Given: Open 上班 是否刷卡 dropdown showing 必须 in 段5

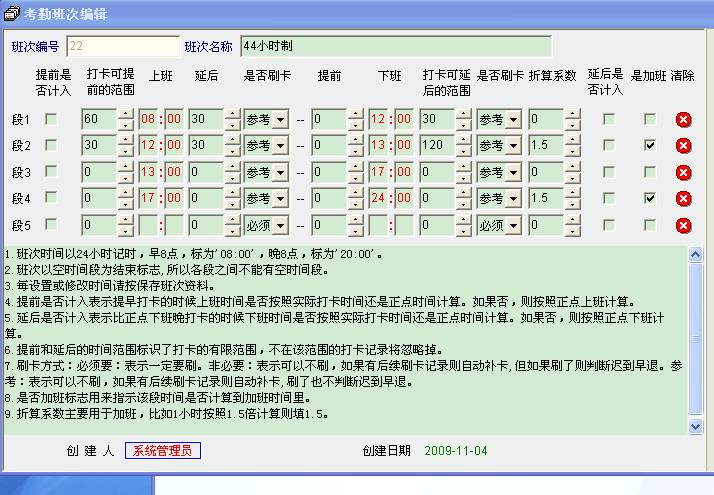Looking at the screenshot, I should click(280, 225).
